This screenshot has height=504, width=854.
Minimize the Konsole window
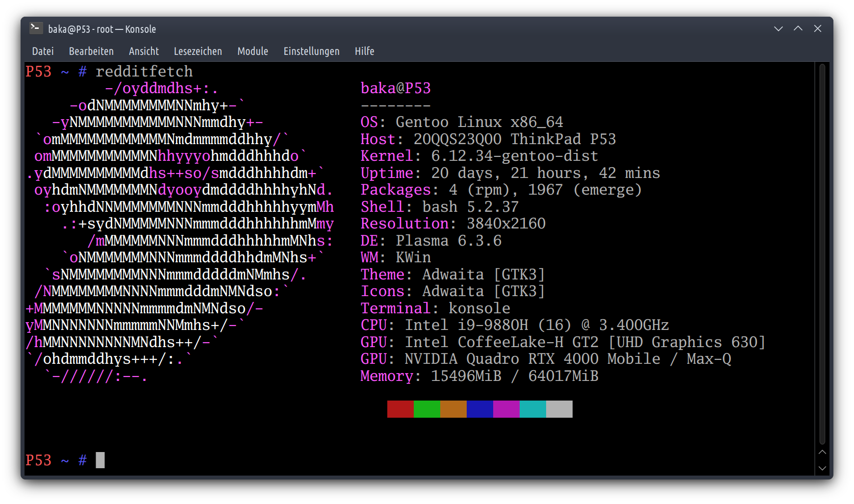778,29
